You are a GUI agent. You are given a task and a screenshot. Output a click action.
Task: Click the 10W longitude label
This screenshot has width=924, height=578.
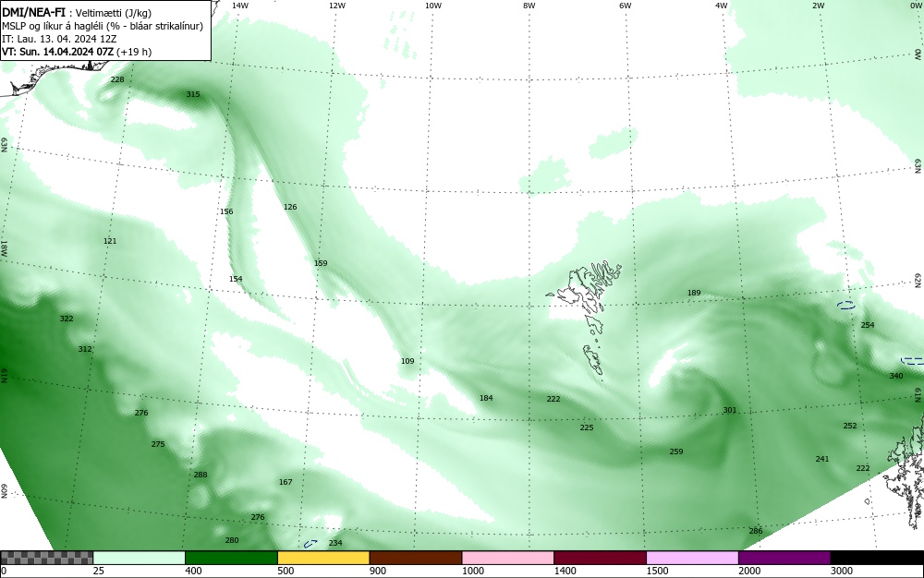[x=433, y=6]
